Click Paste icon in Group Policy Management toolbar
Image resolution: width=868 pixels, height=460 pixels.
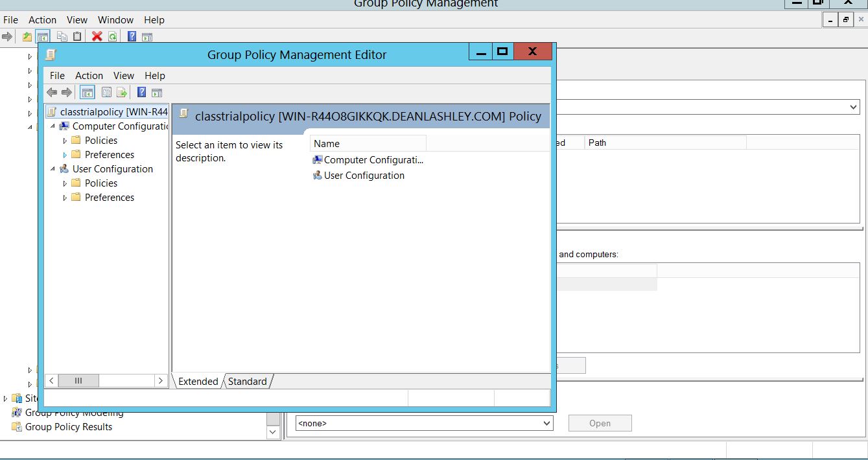(77, 36)
